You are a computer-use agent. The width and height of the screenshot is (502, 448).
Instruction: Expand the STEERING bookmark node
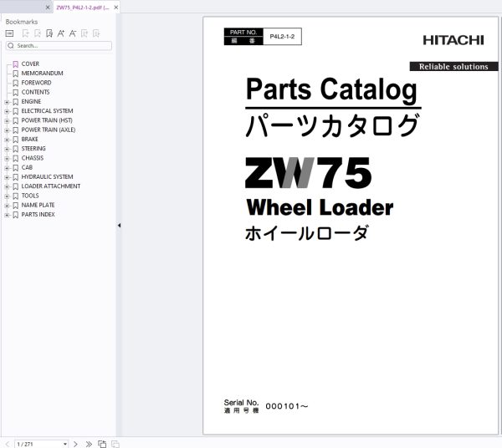[x=7, y=150]
